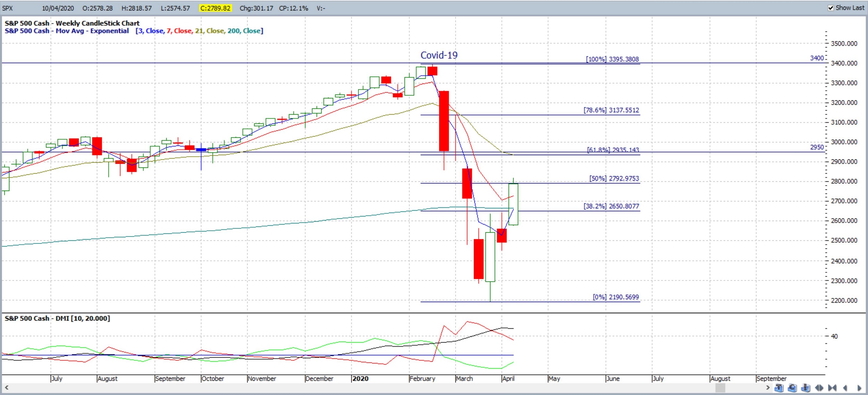
Task: Click the scrollbar right arrow
Action: 768,387
